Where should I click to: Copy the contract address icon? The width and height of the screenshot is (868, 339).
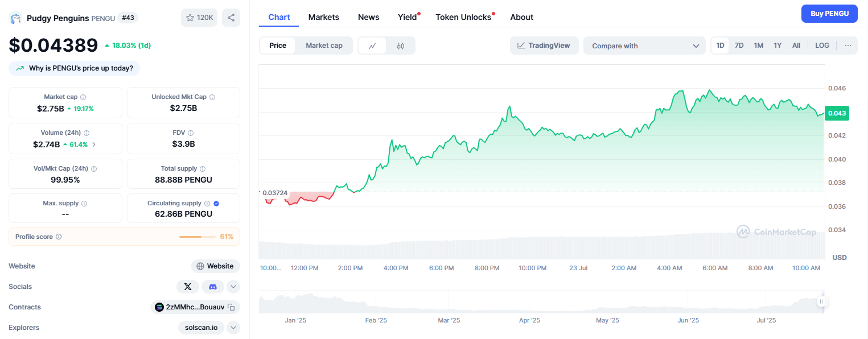coord(231,307)
